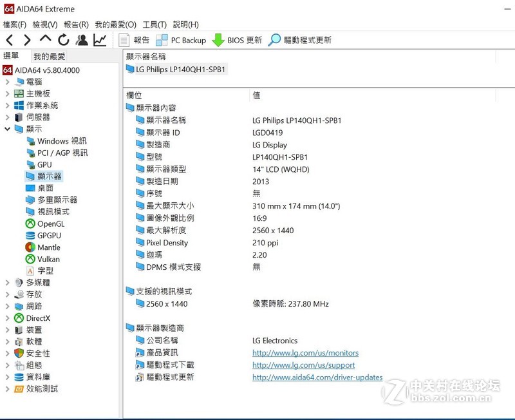The width and height of the screenshot is (515, 420).
Task: Select the 多媒體 speaker icon in the tree
Action: point(19,283)
